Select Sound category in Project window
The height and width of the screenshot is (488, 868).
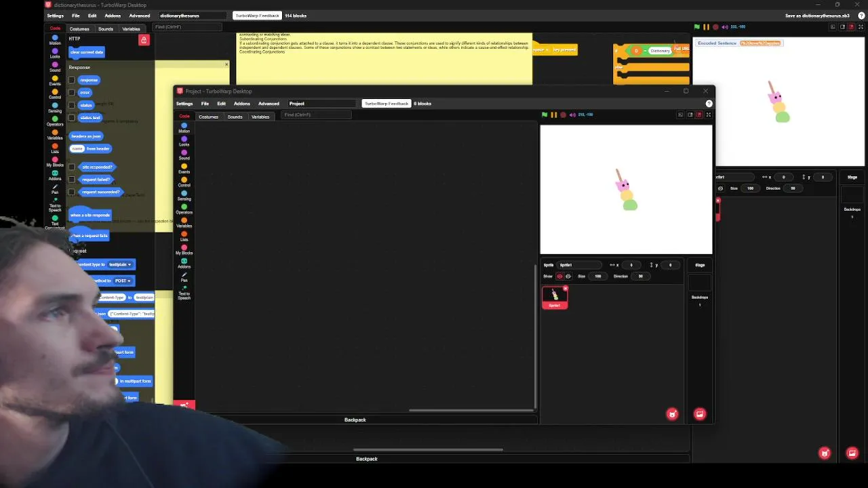point(184,155)
